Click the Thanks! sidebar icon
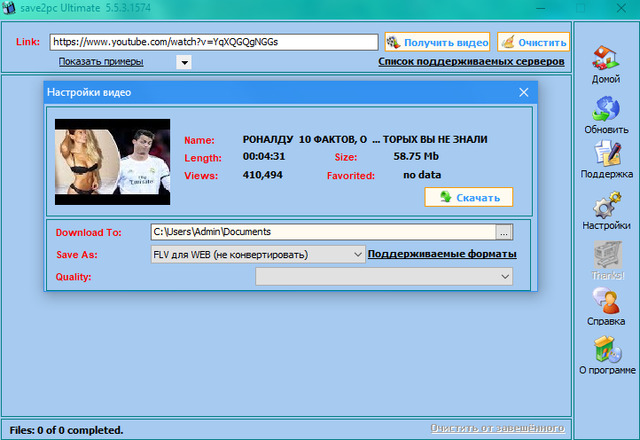The width and height of the screenshot is (640, 440). coord(606,254)
